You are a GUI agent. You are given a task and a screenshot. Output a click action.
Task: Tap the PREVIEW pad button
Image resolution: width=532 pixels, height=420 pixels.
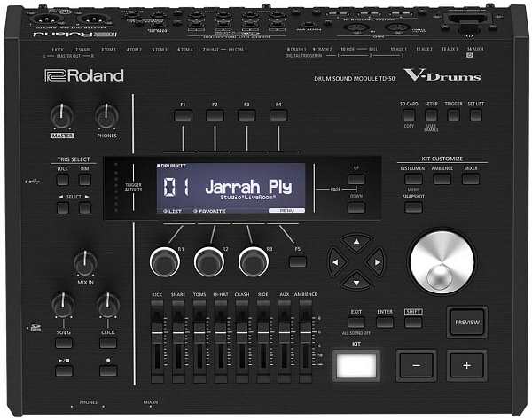pos(467,323)
